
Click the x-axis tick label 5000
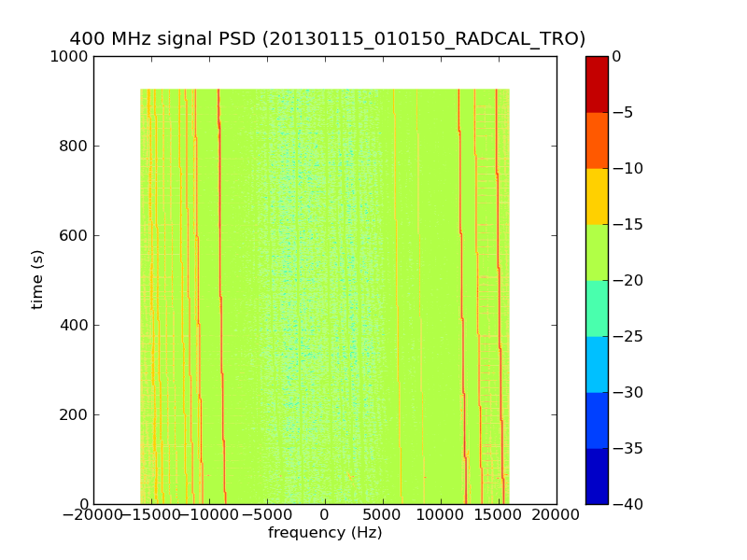coord(383,515)
